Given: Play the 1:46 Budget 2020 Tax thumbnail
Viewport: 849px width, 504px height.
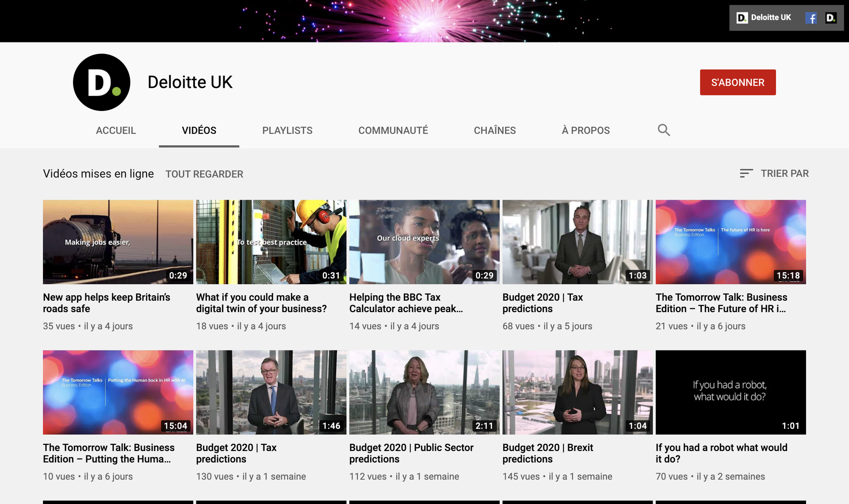Looking at the screenshot, I should 271,392.
